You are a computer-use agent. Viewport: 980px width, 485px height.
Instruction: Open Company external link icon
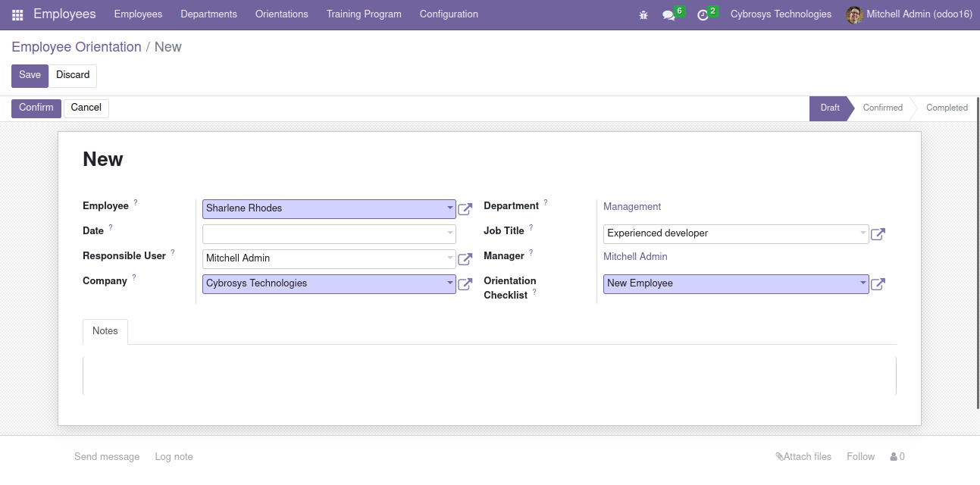465,284
